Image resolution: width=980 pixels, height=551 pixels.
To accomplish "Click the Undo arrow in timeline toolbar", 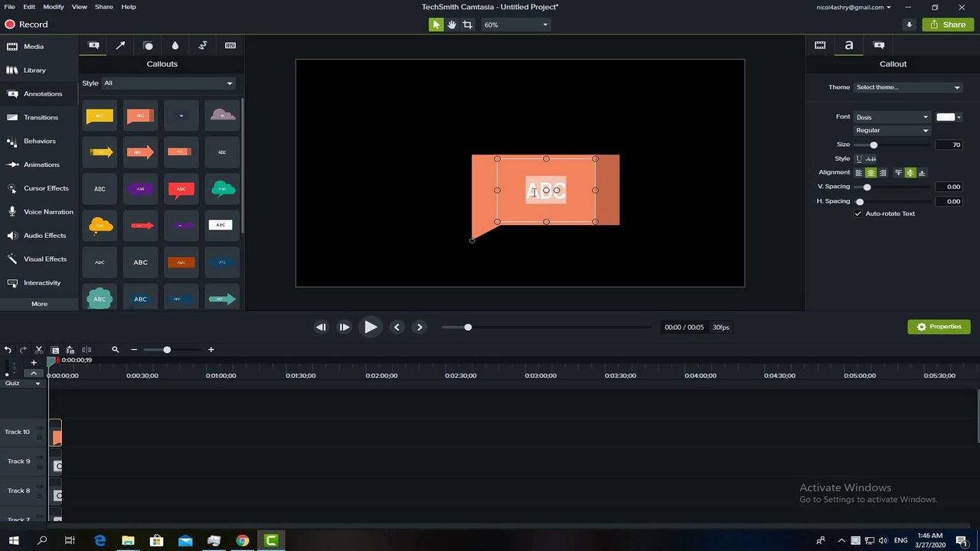I will [x=7, y=350].
